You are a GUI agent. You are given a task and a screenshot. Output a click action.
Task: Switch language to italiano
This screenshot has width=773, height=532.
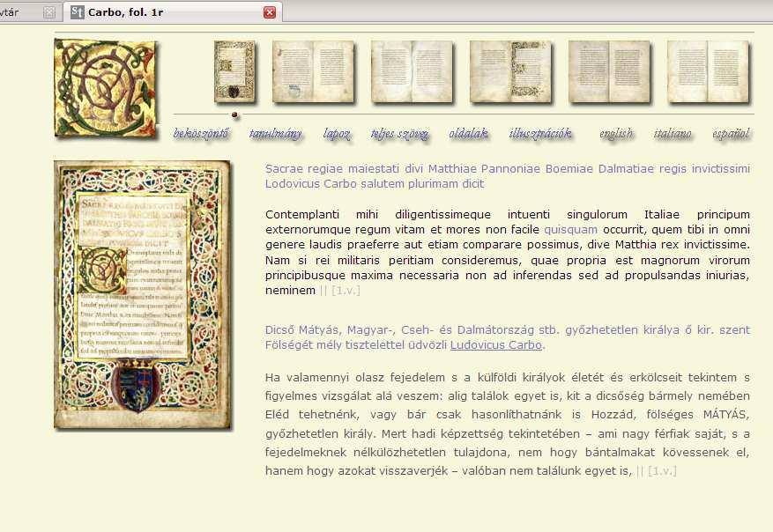tap(673, 134)
